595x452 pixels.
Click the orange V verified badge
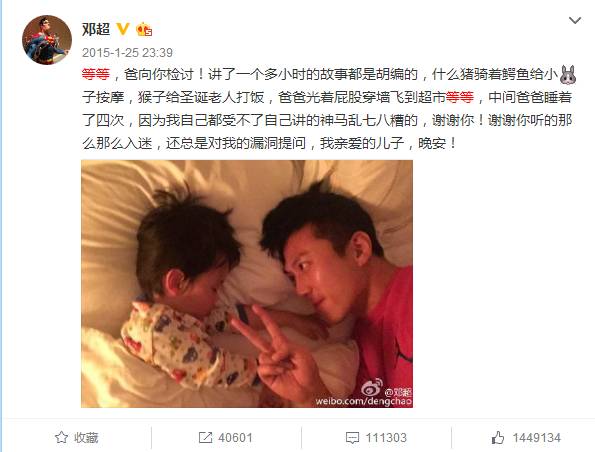[123, 29]
